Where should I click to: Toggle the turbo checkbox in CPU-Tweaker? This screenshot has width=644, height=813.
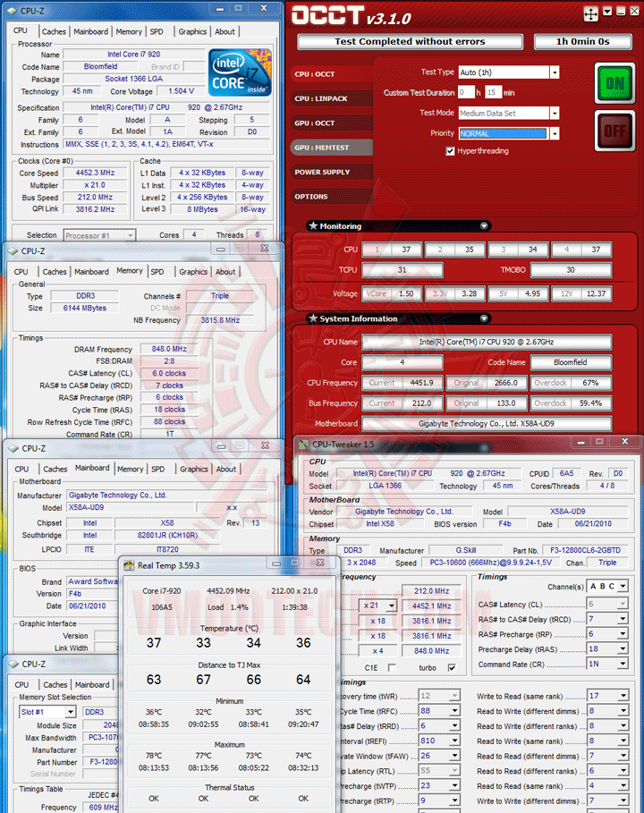pyautogui.click(x=452, y=667)
